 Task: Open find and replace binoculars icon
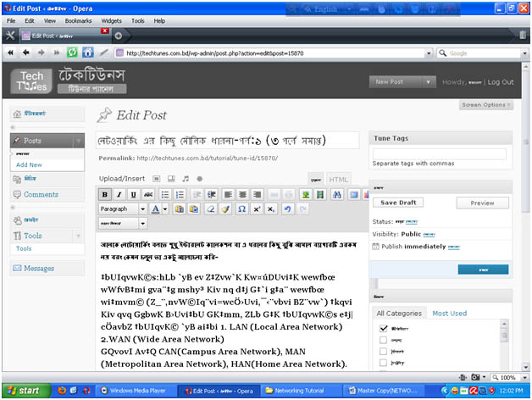pos(337,195)
